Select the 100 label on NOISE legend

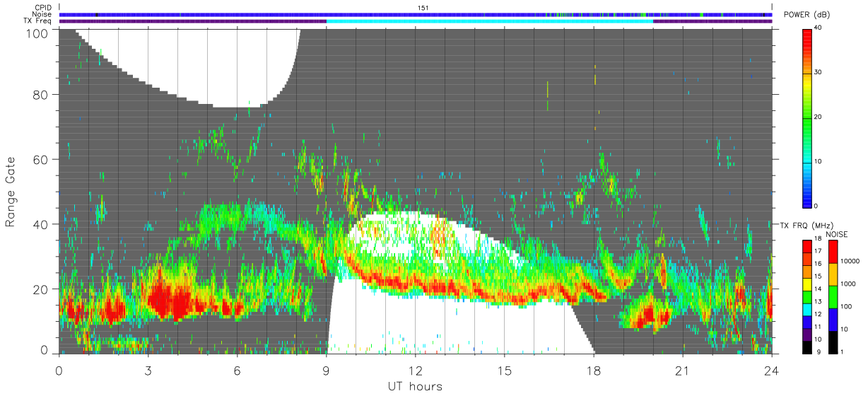846,306
